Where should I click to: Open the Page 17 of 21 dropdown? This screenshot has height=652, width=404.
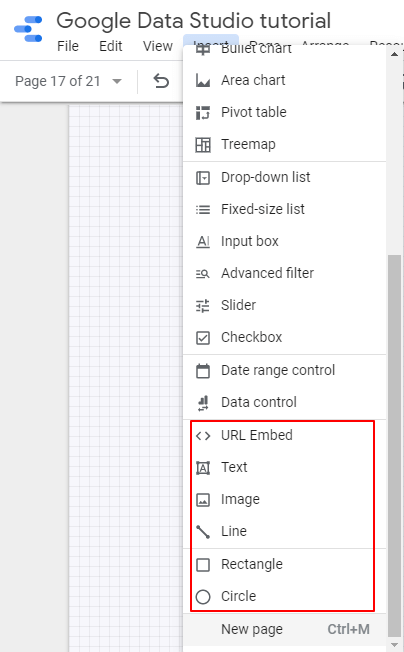tap(68, 81)
